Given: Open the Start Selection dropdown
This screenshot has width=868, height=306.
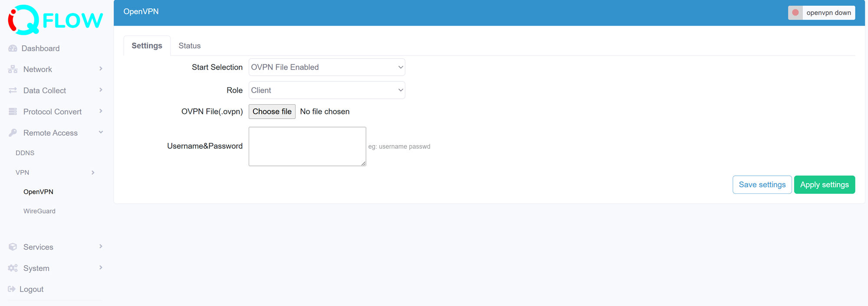Looking at the screenshot, I should tap(327, 67).
